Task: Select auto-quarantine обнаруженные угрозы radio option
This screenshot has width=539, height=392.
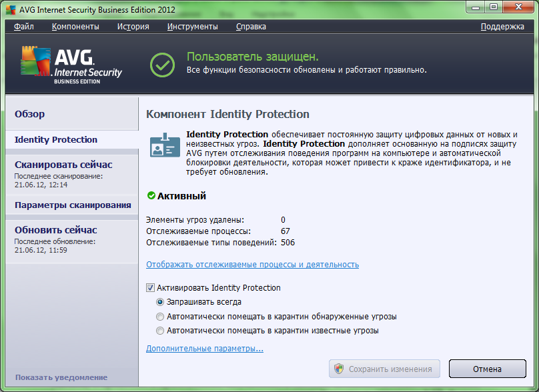Action: pyautogui.click(x=160, y=317)
